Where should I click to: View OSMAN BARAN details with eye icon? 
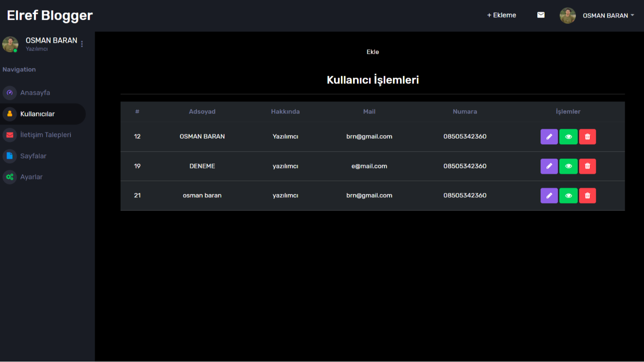[568, 137]
